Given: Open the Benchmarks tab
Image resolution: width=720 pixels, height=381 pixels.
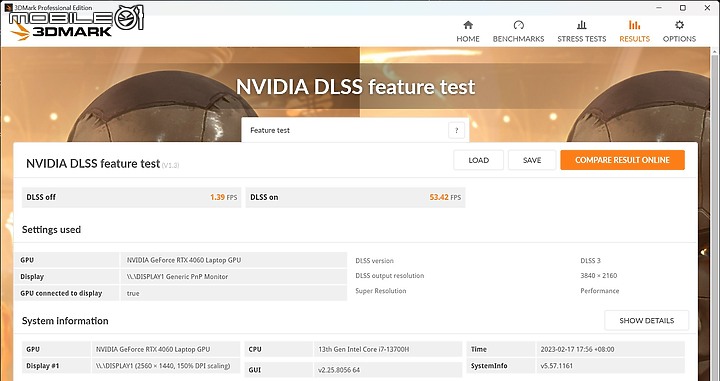Looking at the screenshot, I should tap(518, 32).
